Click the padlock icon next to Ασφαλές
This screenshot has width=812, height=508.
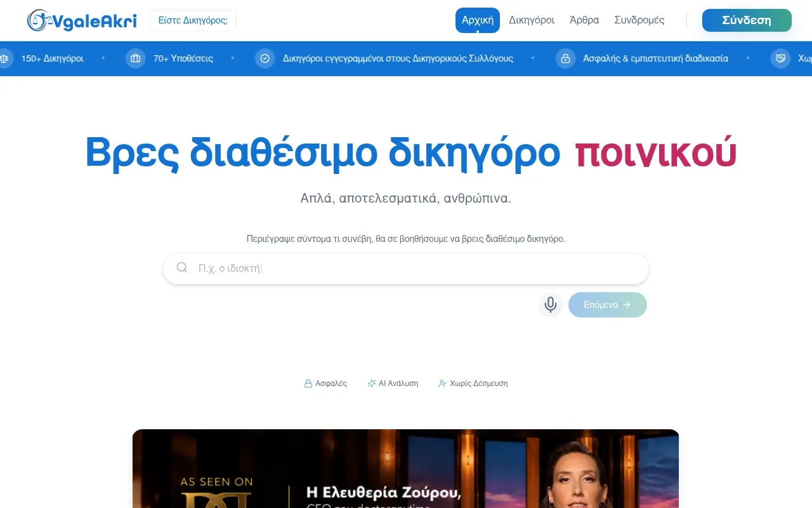pyautogui.click(x=308, y=384)
